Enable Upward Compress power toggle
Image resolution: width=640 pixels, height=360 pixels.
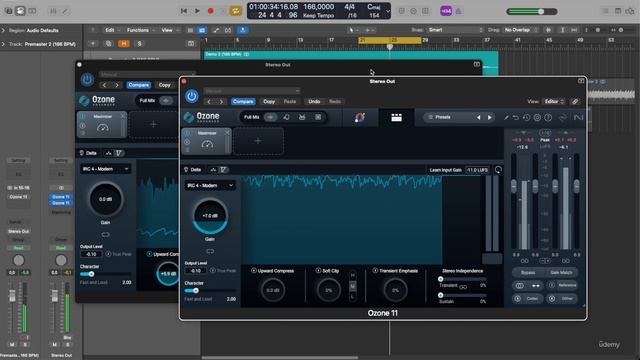253,271
